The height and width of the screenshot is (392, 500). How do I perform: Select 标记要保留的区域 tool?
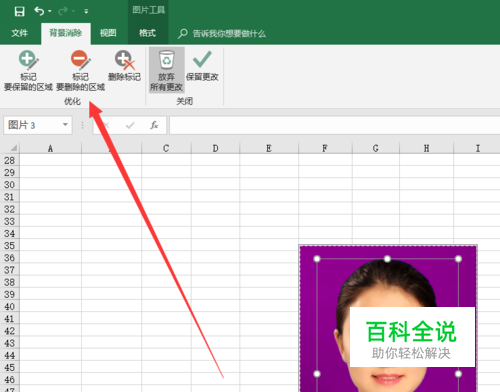point(28,71)
